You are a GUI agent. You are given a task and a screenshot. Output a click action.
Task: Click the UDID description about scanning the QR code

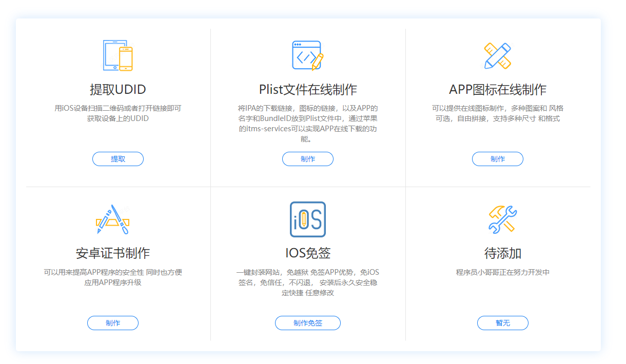118,113
